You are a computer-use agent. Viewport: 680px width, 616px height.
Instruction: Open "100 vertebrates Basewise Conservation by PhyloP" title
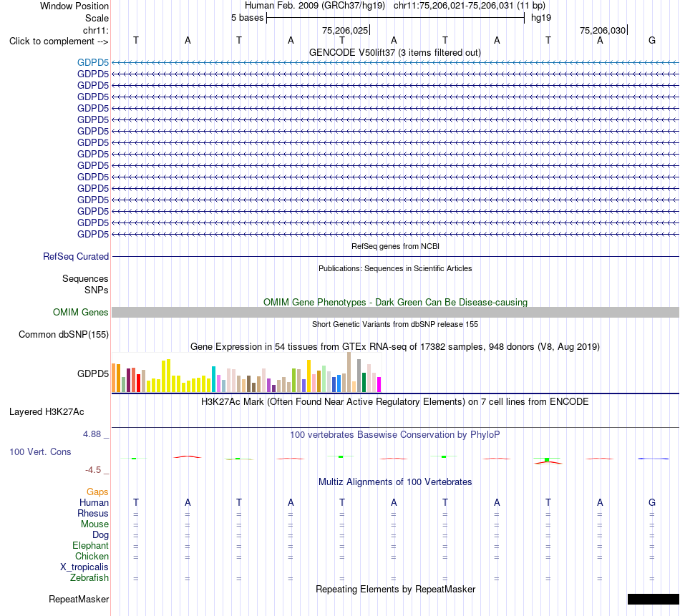pyautogui.click(x=395, y=435)
